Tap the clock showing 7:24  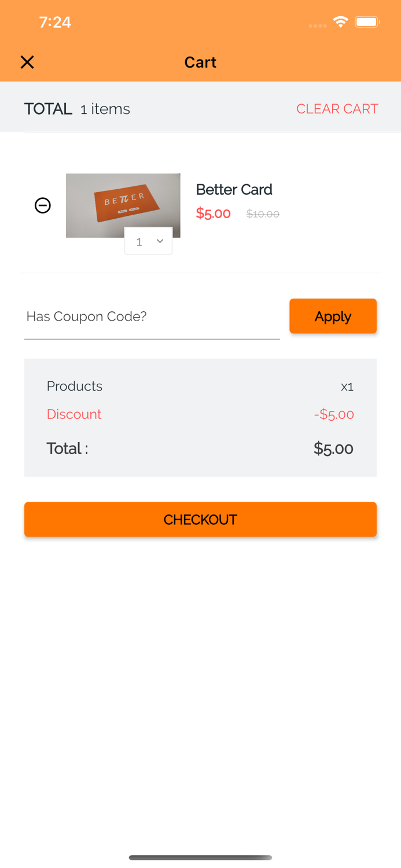click(56, 22)
